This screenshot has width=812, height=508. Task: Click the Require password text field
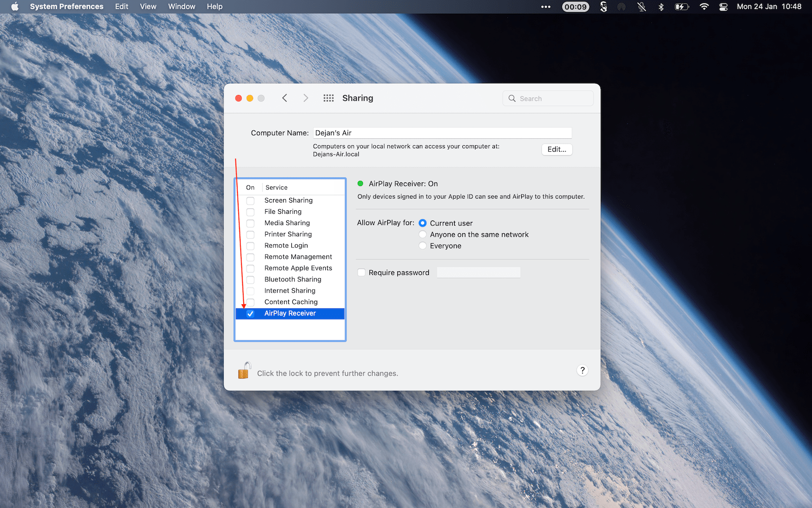coord(479,273)
